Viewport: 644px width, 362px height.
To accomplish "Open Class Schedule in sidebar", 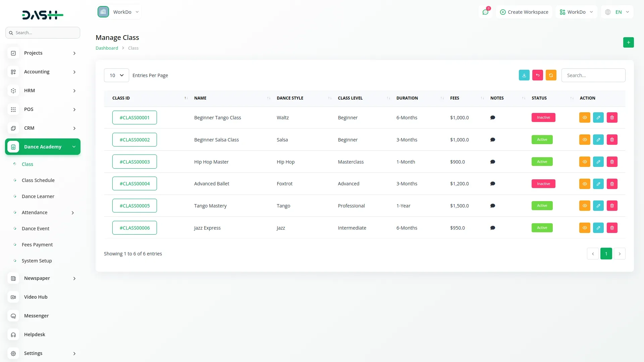I will (x=38, y=180).
